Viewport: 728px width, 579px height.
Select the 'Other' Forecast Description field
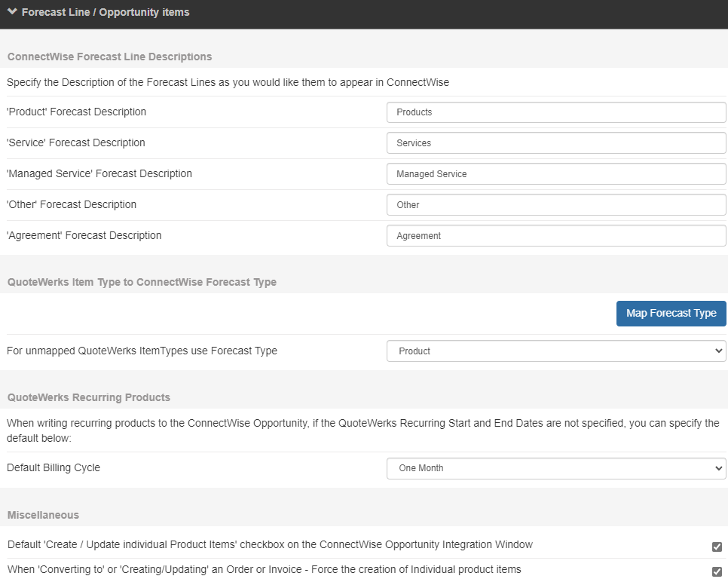[x=555, y=205]
